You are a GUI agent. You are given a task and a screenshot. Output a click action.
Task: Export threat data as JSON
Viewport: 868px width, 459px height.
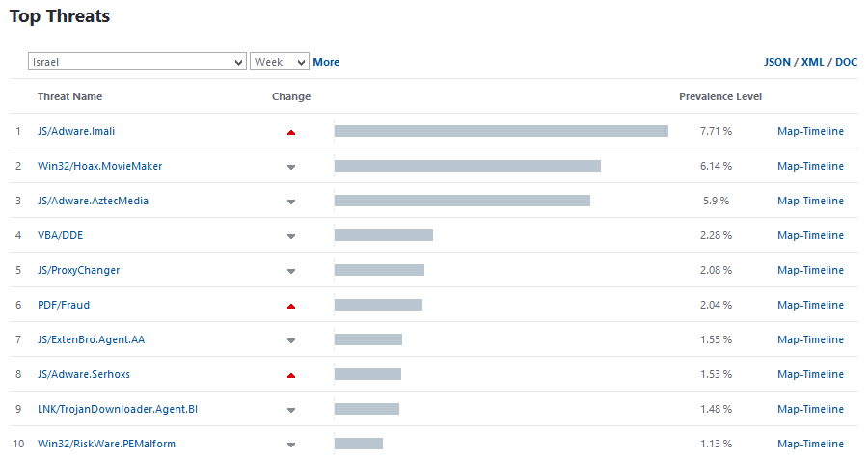(777, 62)
